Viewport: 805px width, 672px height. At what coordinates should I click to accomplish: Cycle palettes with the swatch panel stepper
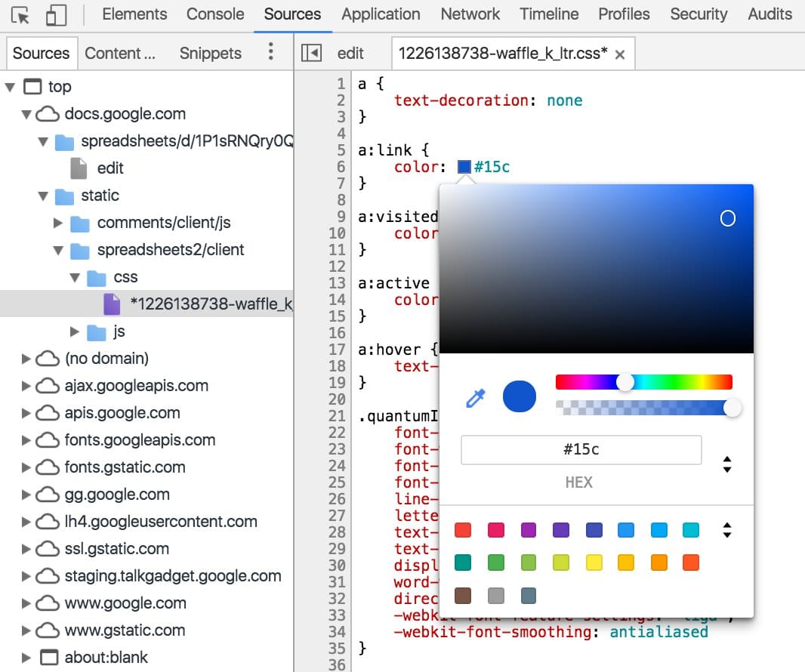pyautogui.click(x=726, y=530)
